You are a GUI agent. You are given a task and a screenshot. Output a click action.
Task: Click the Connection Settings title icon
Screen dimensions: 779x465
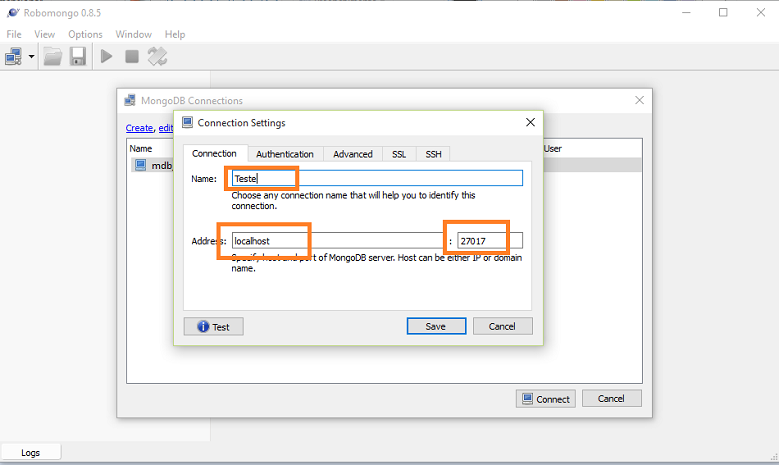187,122
